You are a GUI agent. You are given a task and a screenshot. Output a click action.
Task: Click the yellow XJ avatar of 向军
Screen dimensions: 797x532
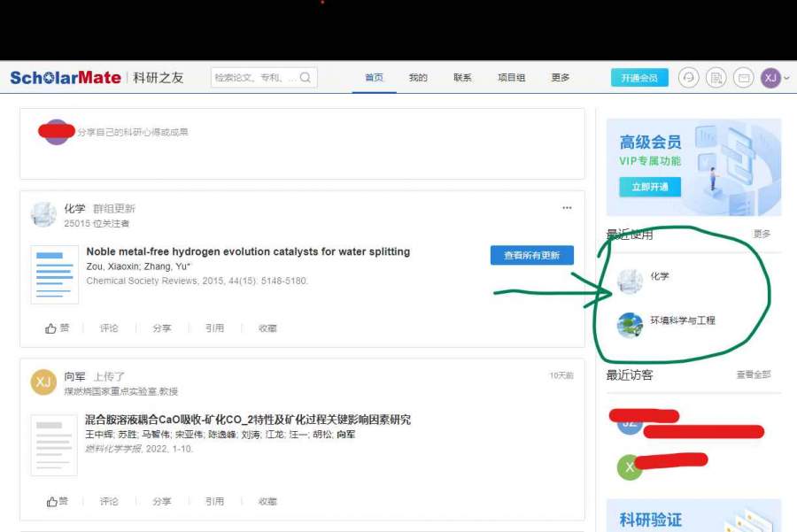click(x=43, y=382)
